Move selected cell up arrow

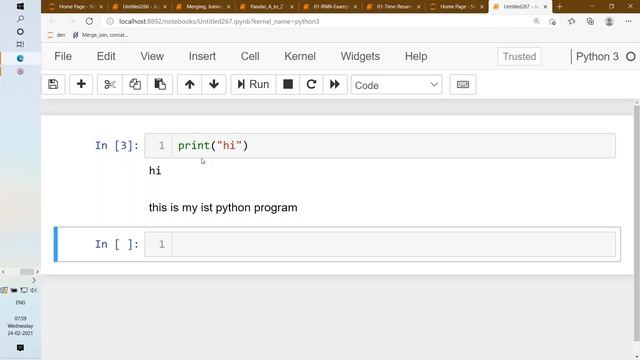coord(189,84)
